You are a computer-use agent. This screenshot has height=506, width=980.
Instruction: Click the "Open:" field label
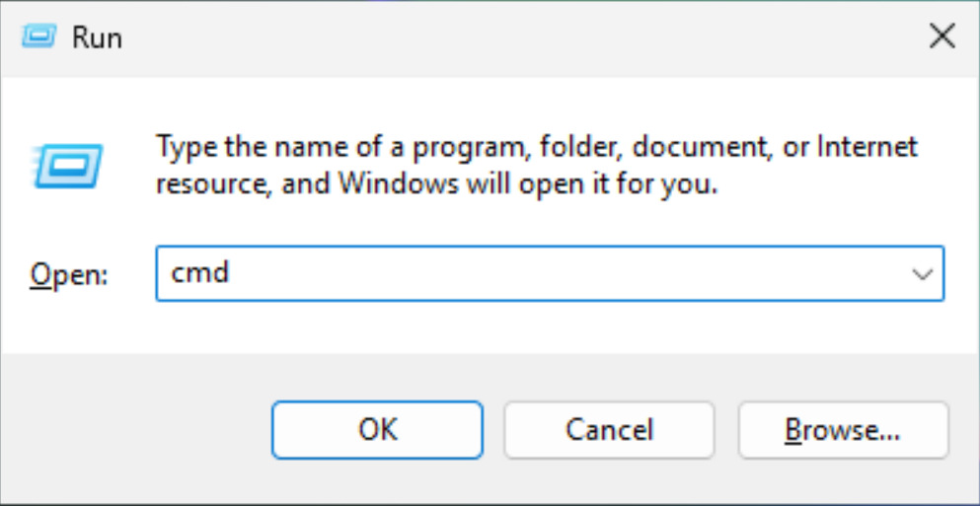click(70, 273)
